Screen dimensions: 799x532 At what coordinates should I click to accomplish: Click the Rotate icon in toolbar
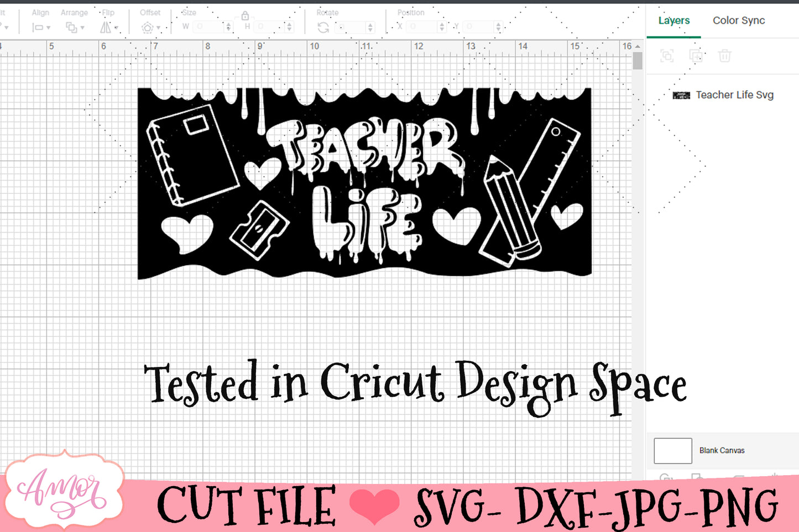tap(323, 27)
